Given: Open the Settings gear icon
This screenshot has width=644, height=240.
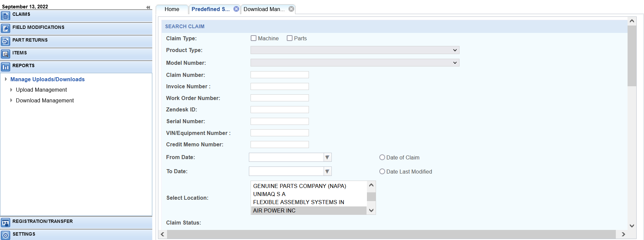Looking at the screenshot, I should (x=5, y=235).
